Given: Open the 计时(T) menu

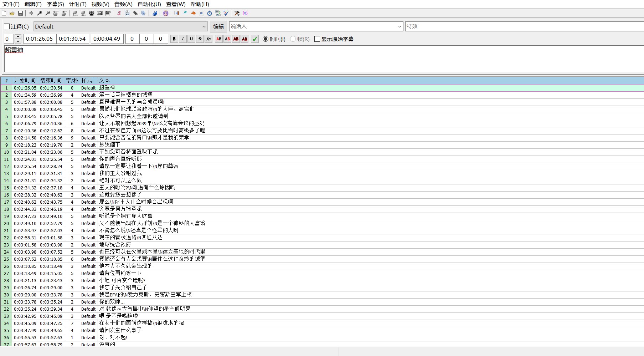Looking at the screenshot, I should [78, 4].
